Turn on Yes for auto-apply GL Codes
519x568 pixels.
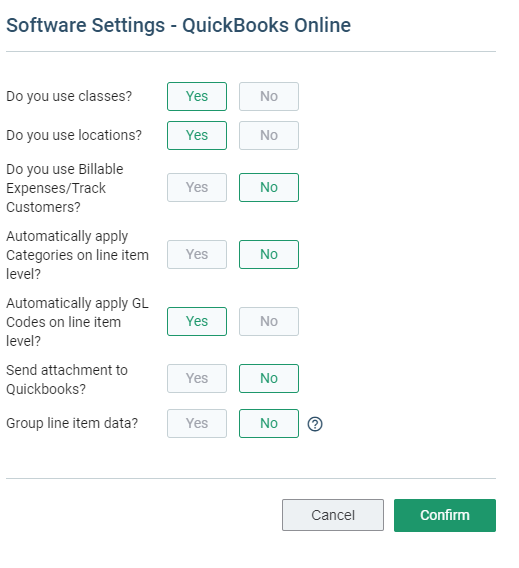pyautogui.click(x=197, y=321)
